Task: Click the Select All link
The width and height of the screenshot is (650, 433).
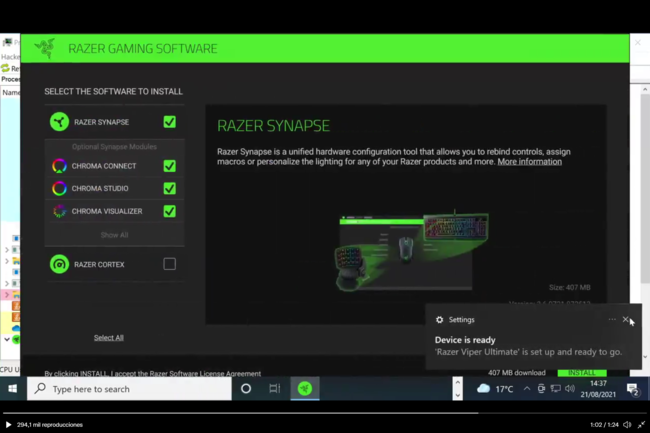Action: pos(109,338)
